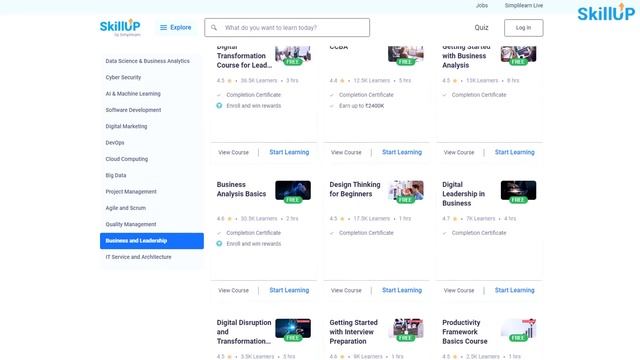640x360 pixels.
Task: Select IT Service and Architecture category
Action: click(x=138, y=257)
